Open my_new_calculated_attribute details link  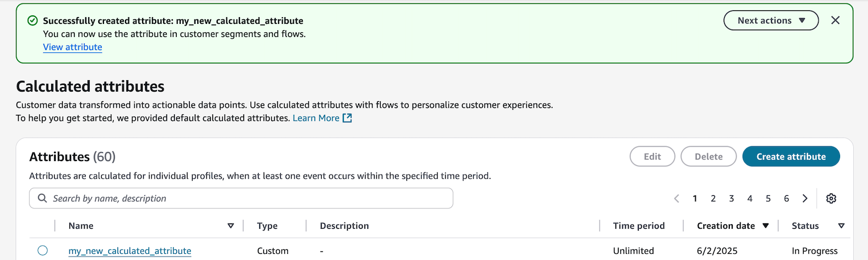[130, 251]
